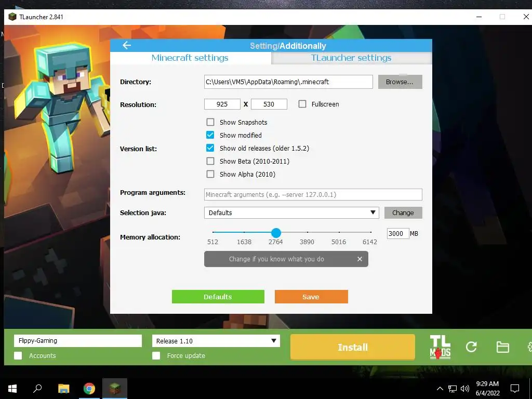The width and height of the screenshot is (532, 399).
Task: Open the notification center icon
Action: (x=515, y=389)
